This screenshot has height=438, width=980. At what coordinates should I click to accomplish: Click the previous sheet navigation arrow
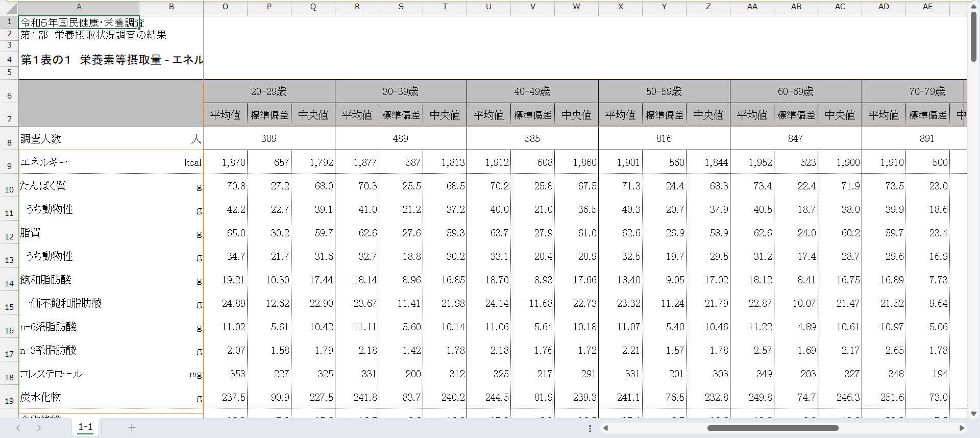pyautogui.click(x=18, y=428)
